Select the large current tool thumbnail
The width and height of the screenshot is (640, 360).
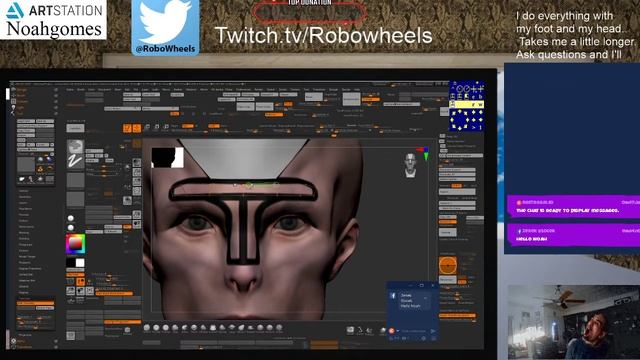tap(26, 164)
